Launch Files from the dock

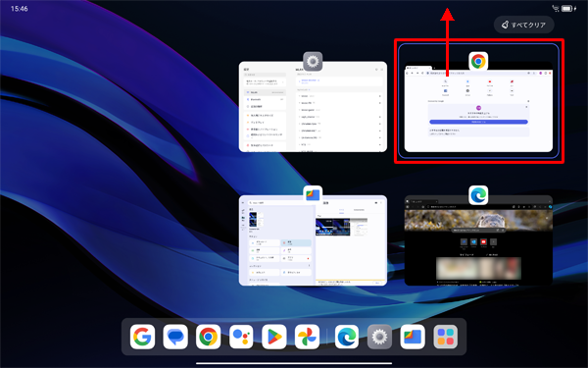click(413, 337)
